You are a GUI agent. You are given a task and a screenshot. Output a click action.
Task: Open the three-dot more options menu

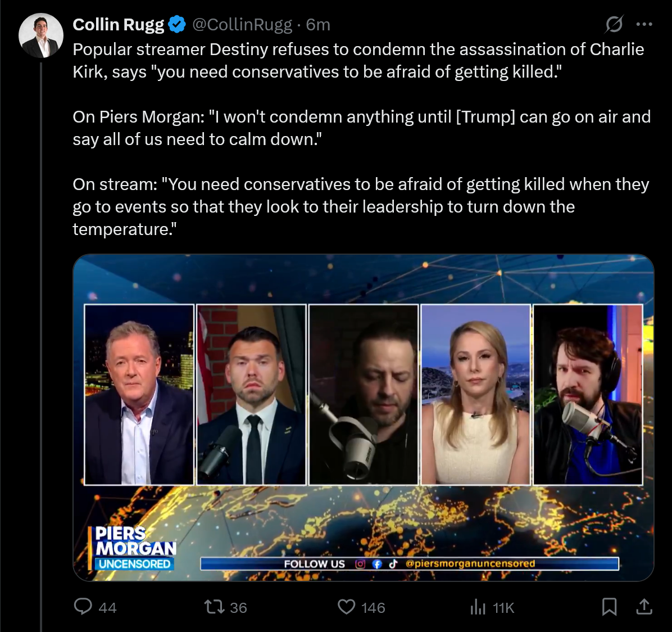coord(644,24)
